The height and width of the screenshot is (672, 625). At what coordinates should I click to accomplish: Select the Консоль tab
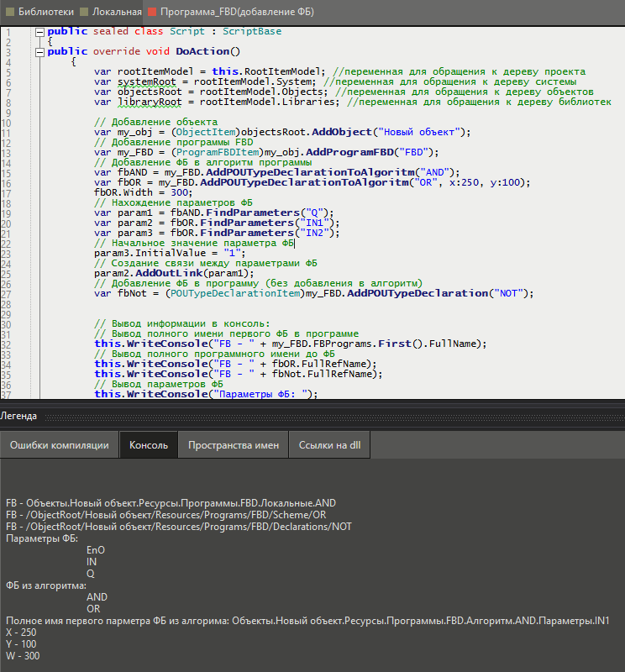pos(149,445)
